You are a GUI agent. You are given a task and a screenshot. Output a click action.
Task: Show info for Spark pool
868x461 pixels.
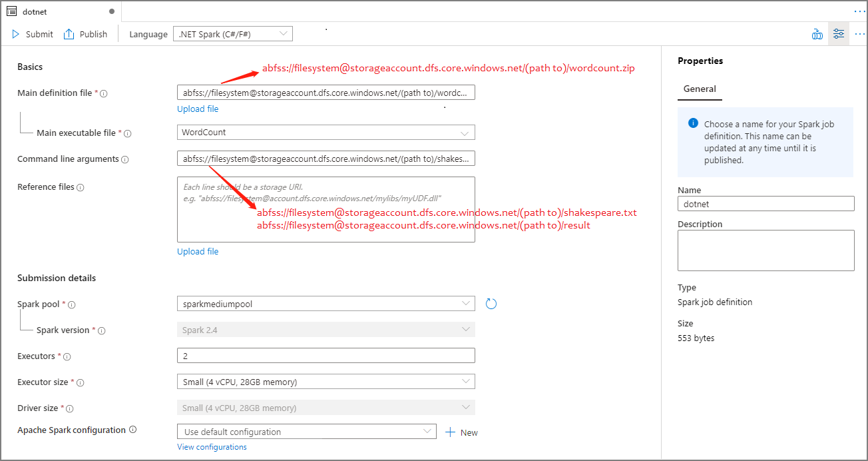[x=72, y=304]
